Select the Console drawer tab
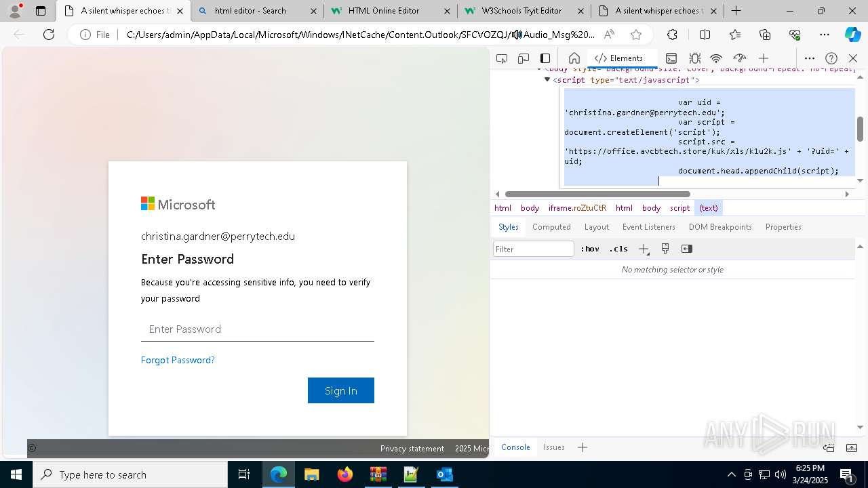 point(515,447)
